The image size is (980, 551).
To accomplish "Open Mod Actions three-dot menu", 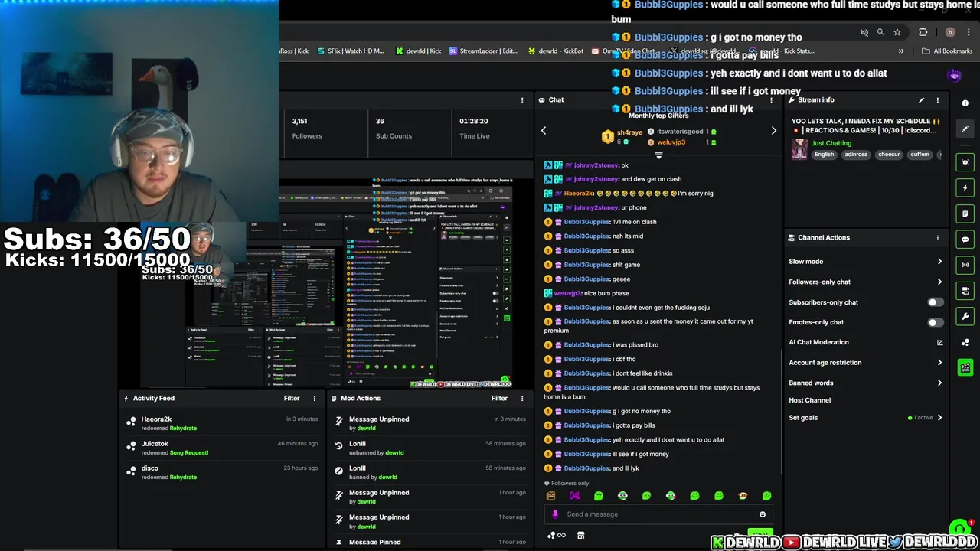I will tap(522, 399).
